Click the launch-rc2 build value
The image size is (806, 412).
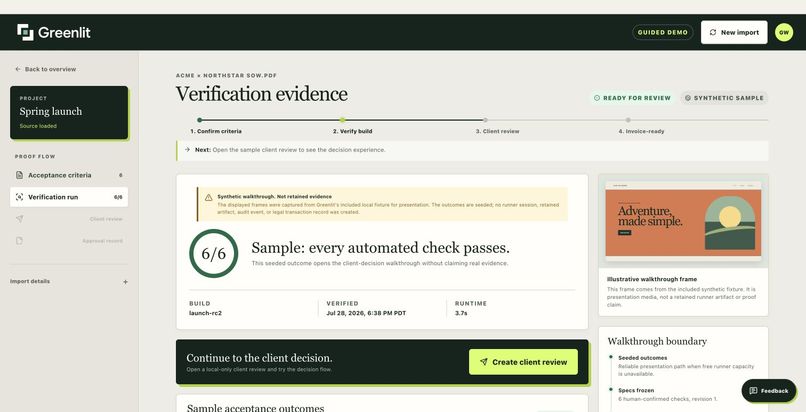tap(206, 313)
